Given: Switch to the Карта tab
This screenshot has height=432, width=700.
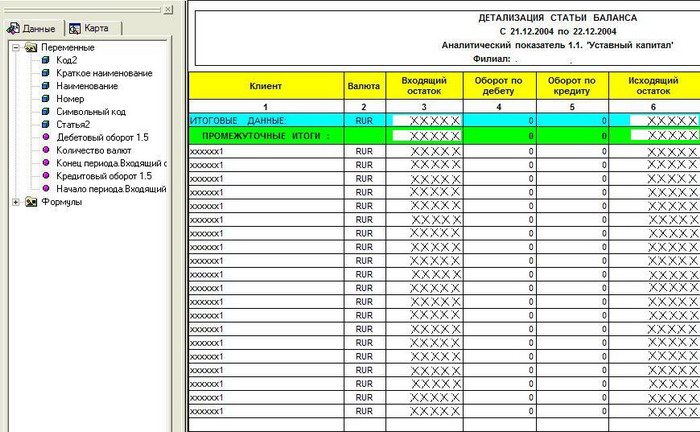Looking at the screenshot, I should point(94,28).
